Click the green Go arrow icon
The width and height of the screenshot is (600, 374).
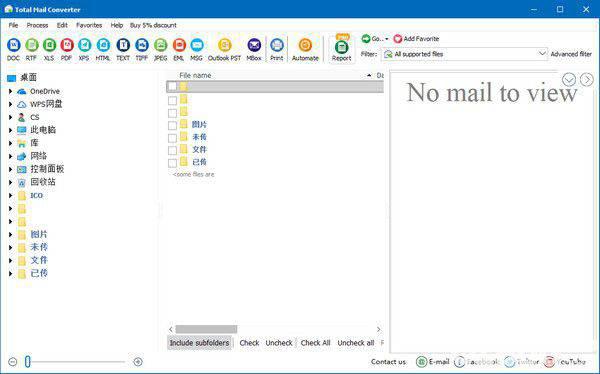[366, 39]
